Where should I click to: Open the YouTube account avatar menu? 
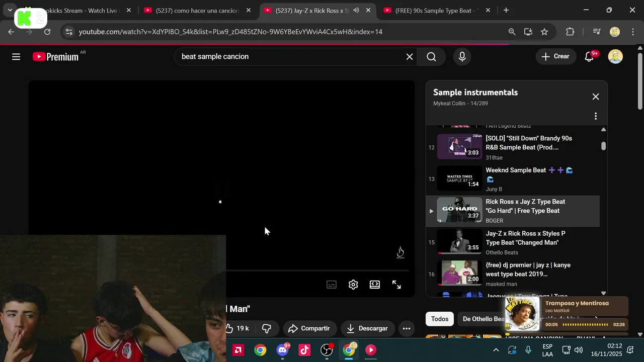(x=615, y=56)
